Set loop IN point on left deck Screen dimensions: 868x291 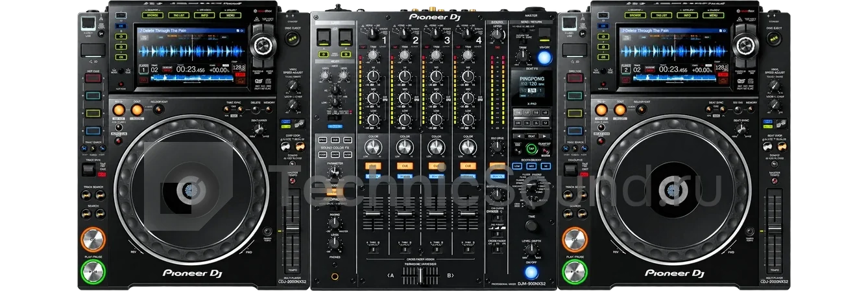[x=119, y=111]
